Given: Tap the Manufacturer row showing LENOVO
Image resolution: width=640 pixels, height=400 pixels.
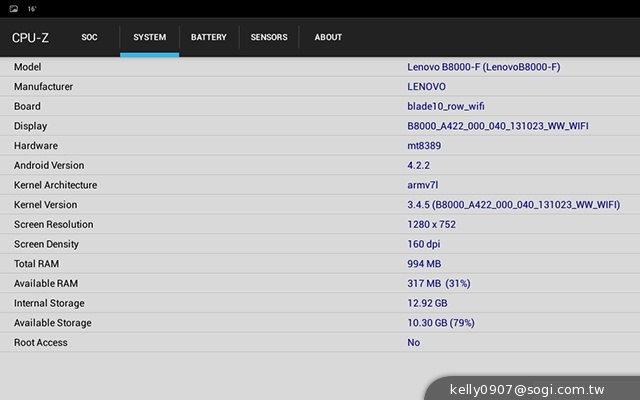Looking at the screenshot, I should coord(320,87).
